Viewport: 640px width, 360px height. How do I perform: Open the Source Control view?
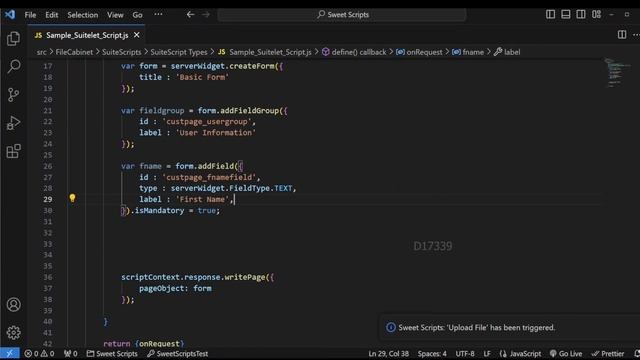point(13,95)
